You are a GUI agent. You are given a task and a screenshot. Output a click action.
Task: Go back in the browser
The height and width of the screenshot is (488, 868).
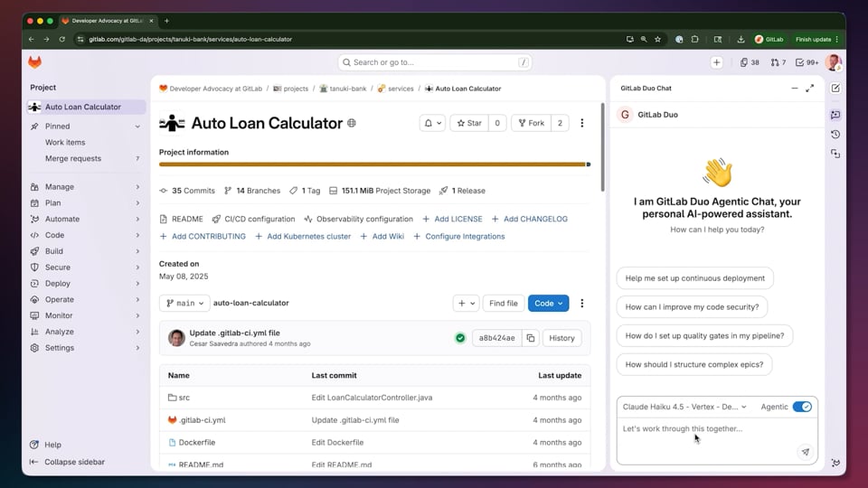(x=31, y=39)
